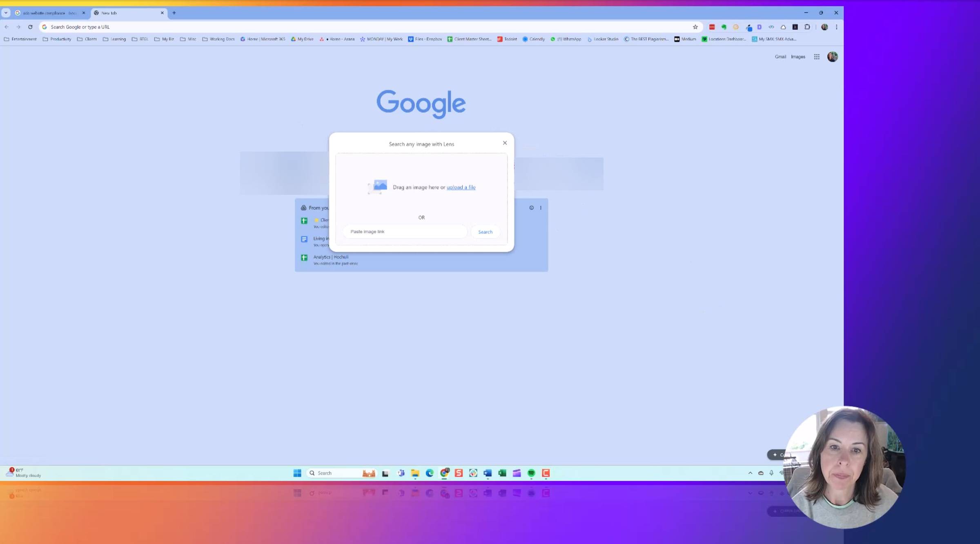Open the Productivity bookmarks folder

[57, 39]
